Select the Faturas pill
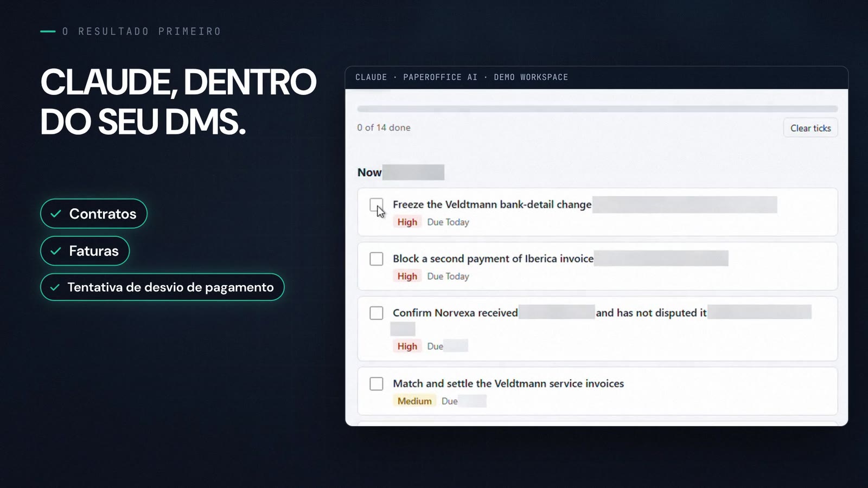Viewport: 868px width, 488px height. coord(85,251)
